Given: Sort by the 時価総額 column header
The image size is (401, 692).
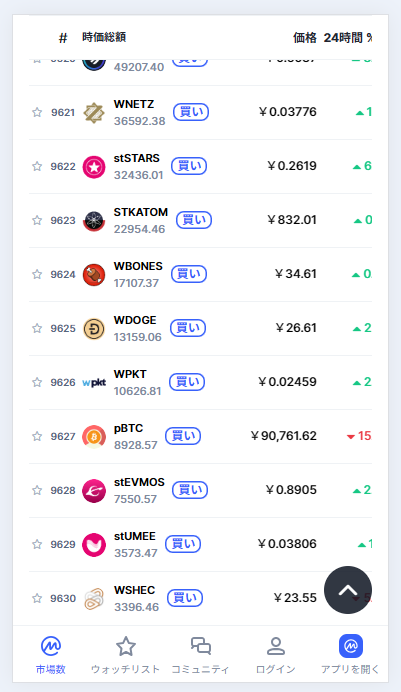Looking at the screenshot, I should click(104, 37).
